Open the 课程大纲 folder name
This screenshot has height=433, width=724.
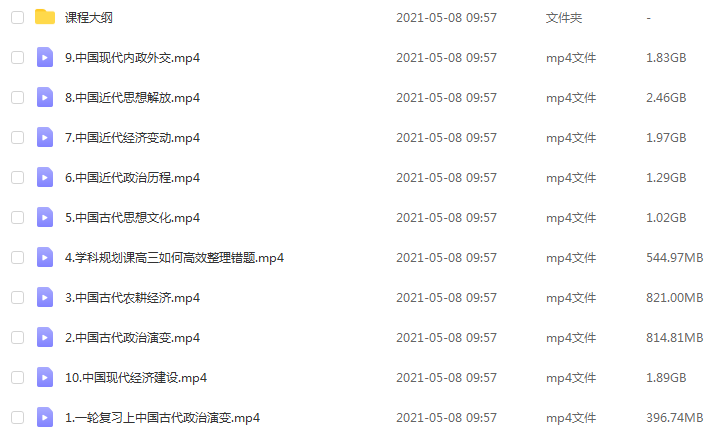click(x=89, y=18)
